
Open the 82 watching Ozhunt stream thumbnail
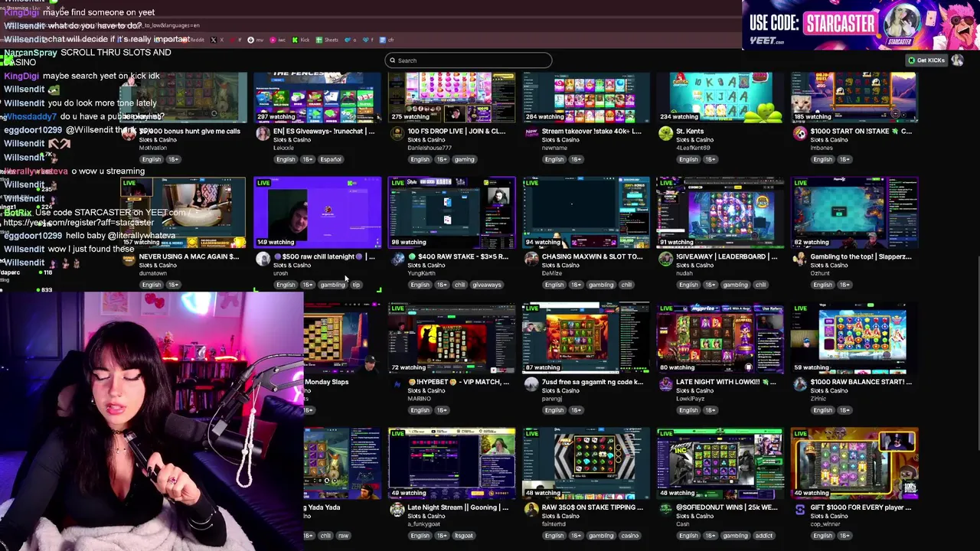point(854,213)
